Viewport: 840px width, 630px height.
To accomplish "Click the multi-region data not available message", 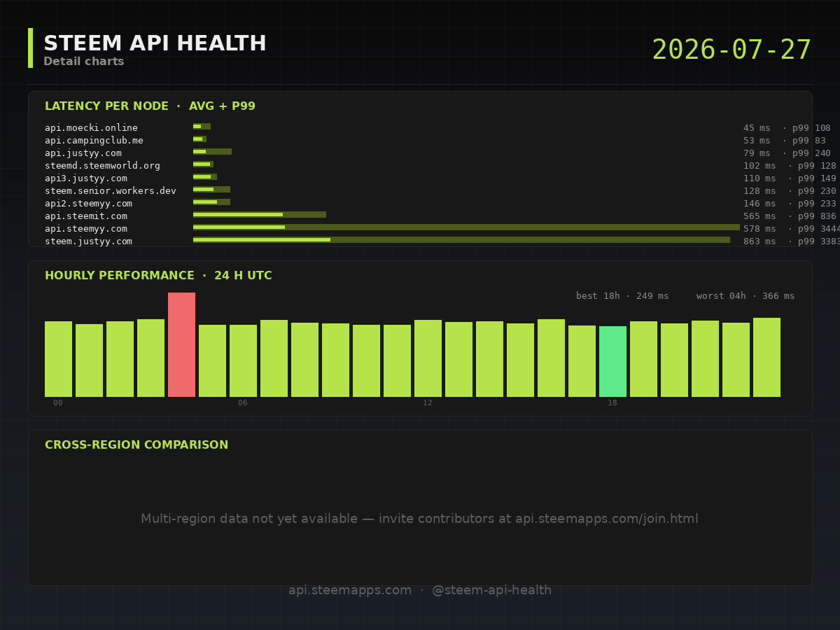I will click(x=419, y=519).
